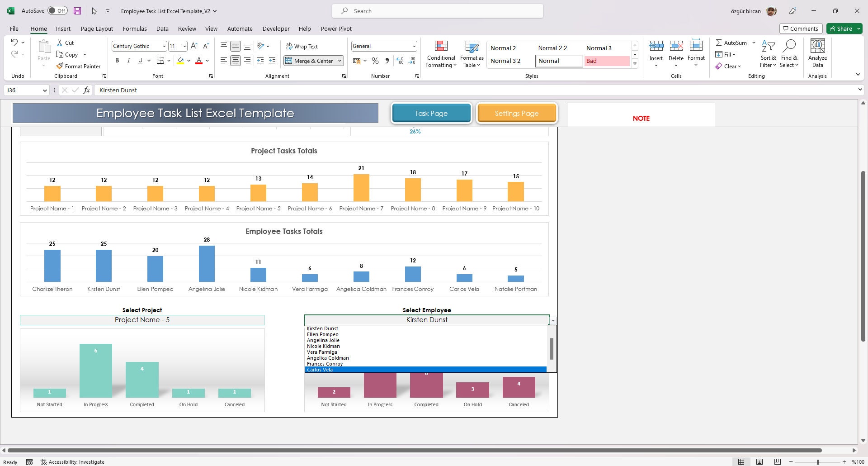This screenshot has height=466, width=868.
Task: Open the font name dropdown
Action: (x=165, y=46)
